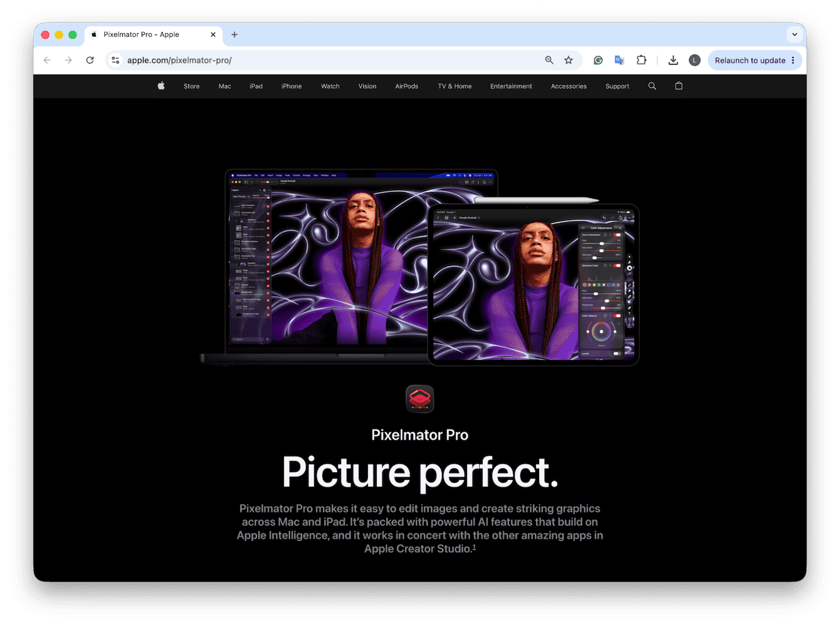
Task: Close the Pixelmator Pro - Apple tab
Action: click(x=213, y=34)
